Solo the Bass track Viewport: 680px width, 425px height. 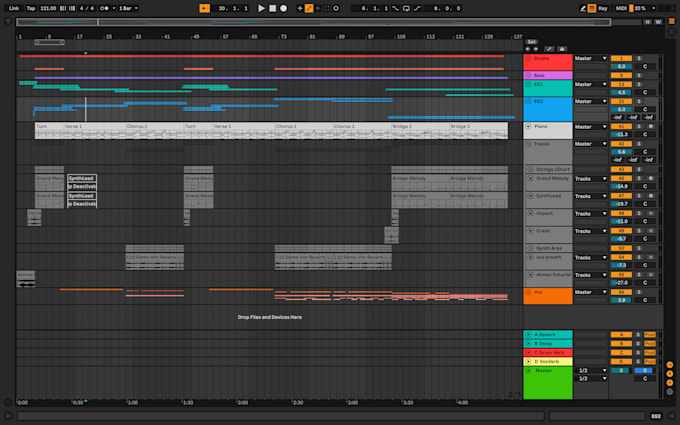point(639,75)
